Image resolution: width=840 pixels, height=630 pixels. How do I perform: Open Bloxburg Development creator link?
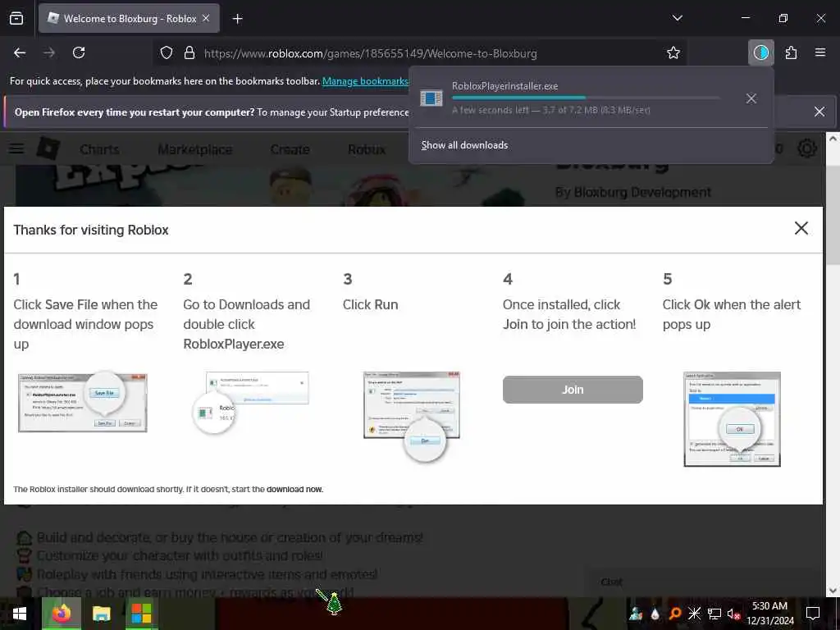coord(641,192)
